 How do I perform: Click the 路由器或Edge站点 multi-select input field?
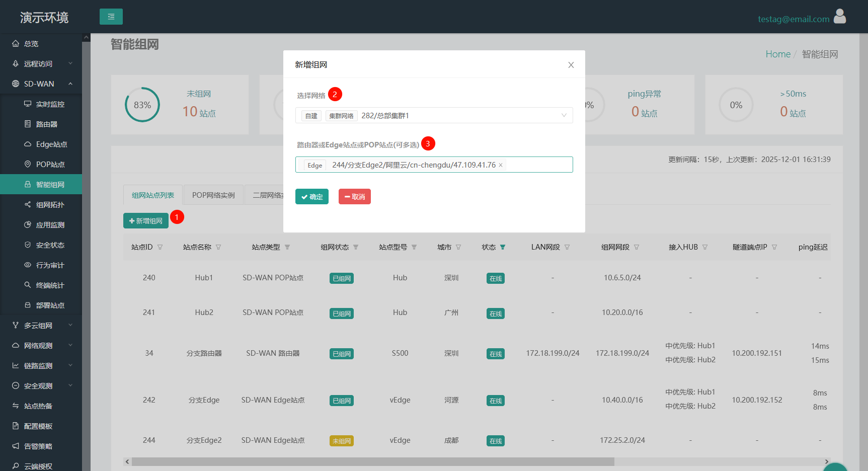(x=434, y=165)
